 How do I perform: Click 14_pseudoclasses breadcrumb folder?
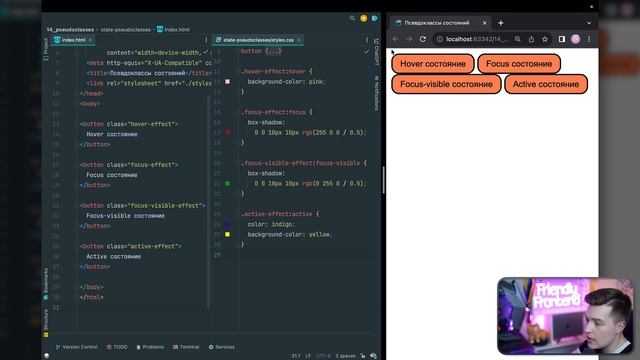(x=70, y=29)
